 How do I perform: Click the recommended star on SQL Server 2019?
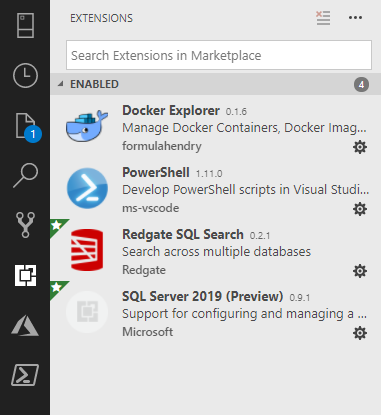point(57,287)
